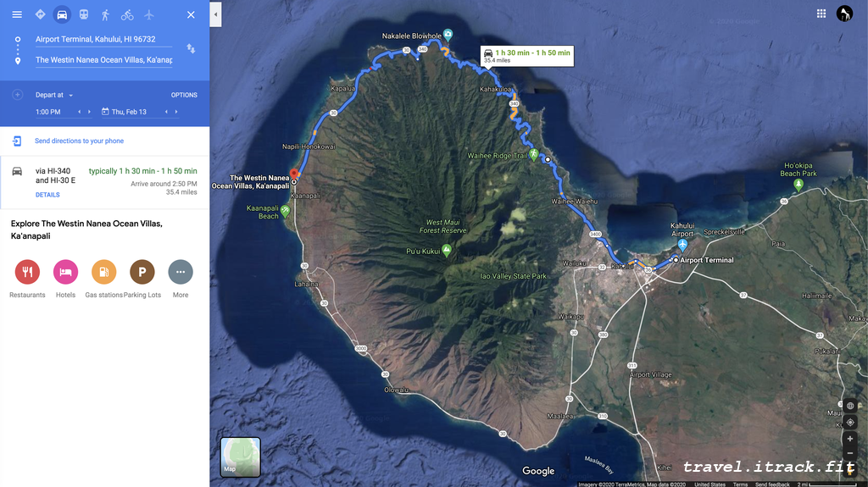Click the Pu'u Kukui marker
Viewport: 868px width, 487px height.
pyautogui.click(x=447, y=250)
